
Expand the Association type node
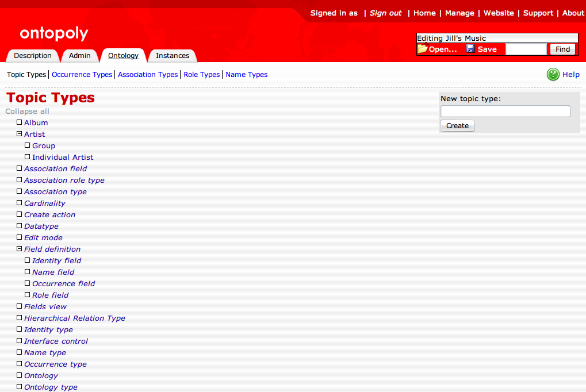tap(19, 191)
